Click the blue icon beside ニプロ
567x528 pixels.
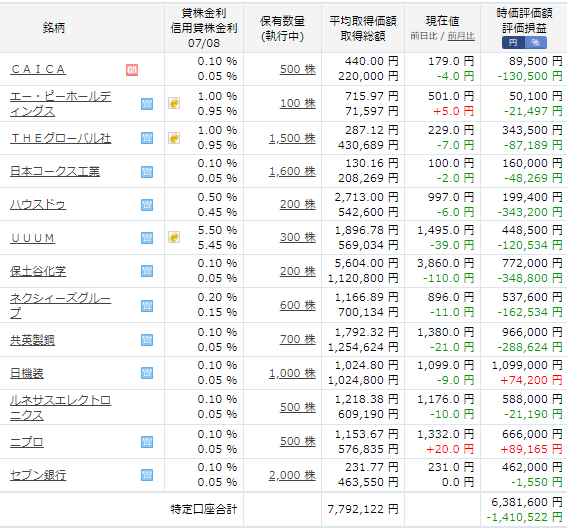[147, 442]
